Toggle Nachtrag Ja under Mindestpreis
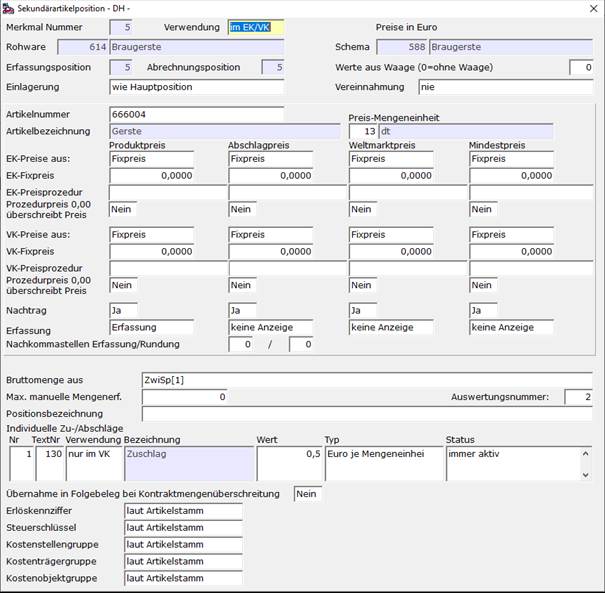The width and height of the screenshot is (605, 593). (x=483, y=310)
